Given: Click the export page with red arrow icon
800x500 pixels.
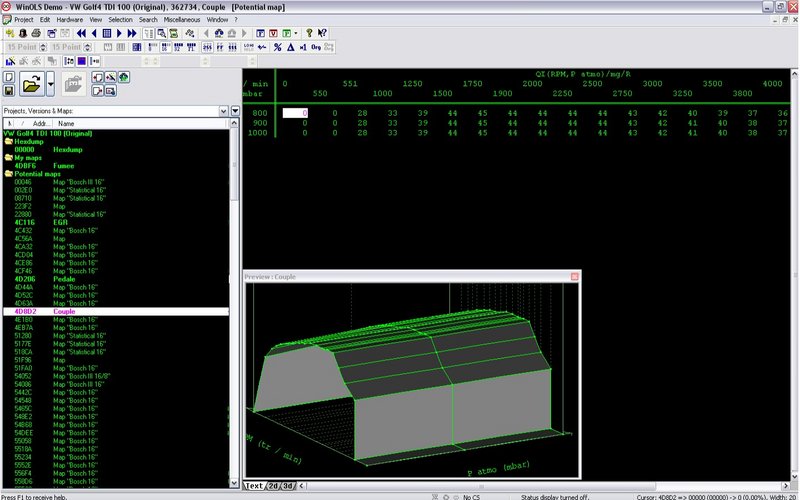Looking at the screenshot, I should 97,91.
